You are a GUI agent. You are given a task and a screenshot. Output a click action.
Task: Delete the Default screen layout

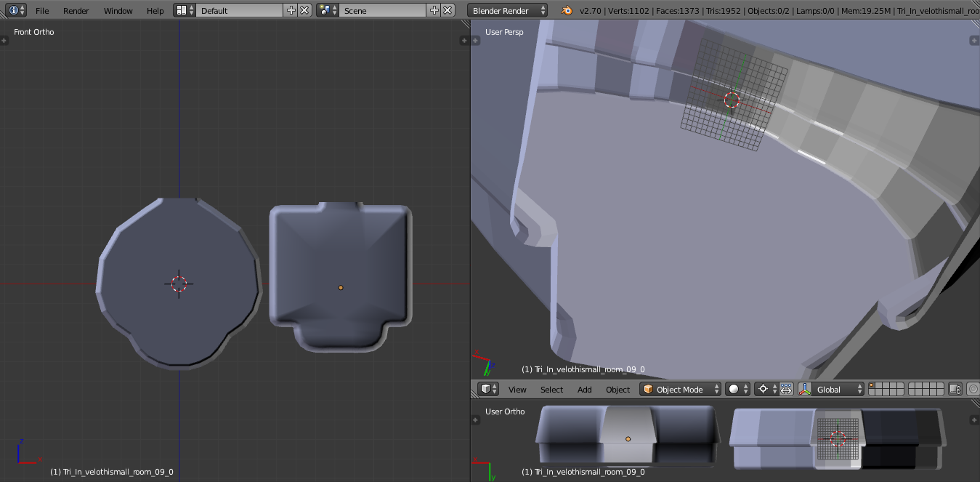point(305,11)
